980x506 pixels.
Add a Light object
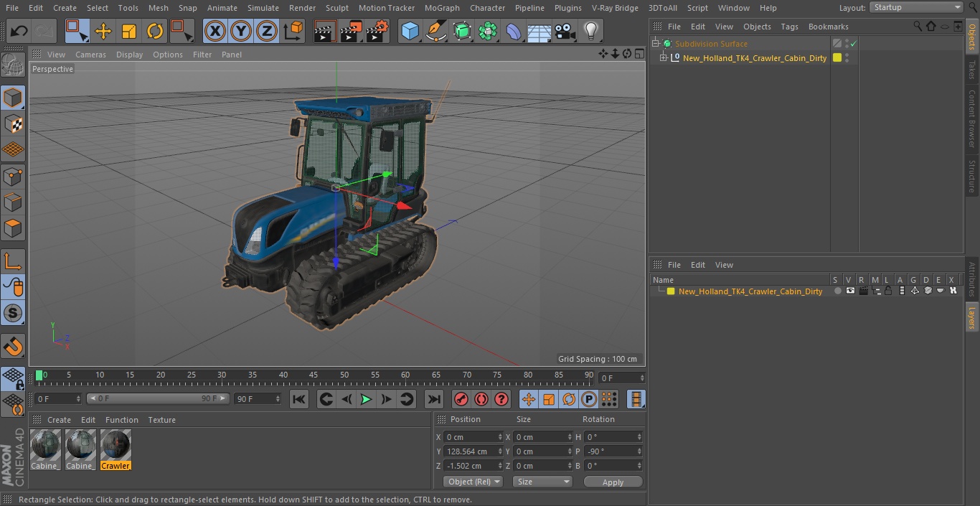coord(591,32)
